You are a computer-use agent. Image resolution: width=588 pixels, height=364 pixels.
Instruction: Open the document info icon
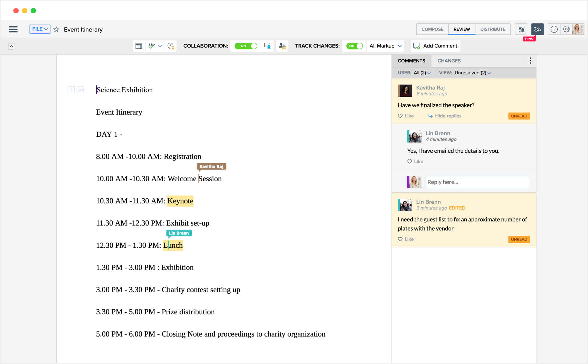554,29
